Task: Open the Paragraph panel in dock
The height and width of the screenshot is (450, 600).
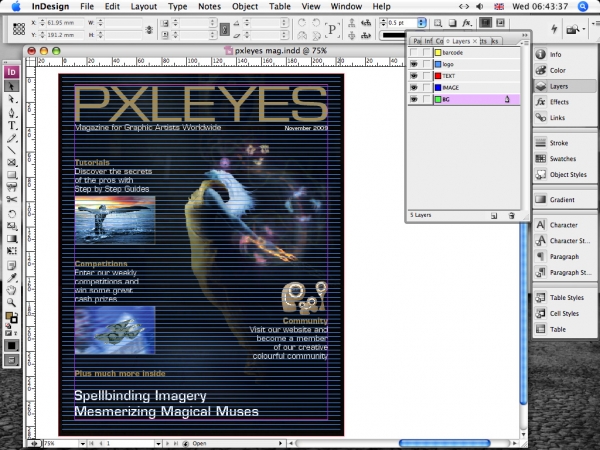Action: tap(564, 256)
